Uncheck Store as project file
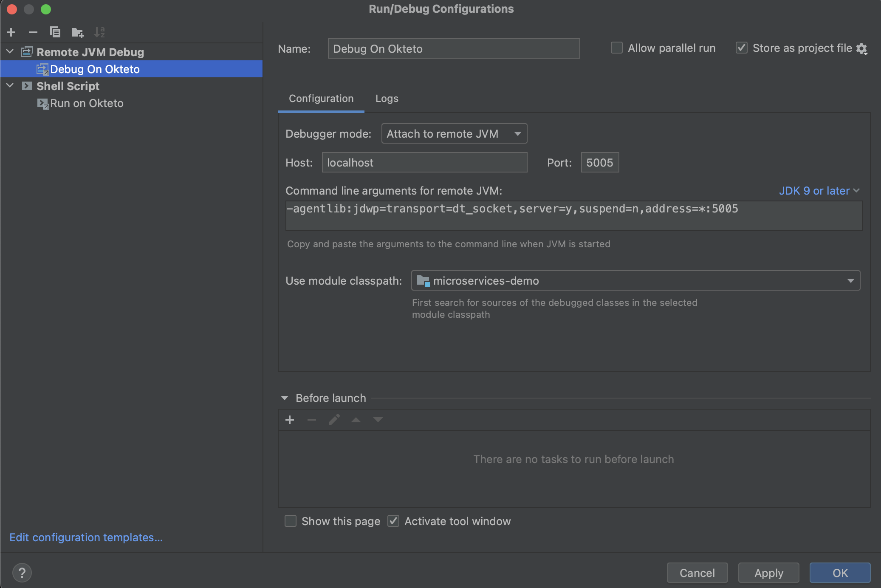881x588 pixels. (x=741, y=48)
